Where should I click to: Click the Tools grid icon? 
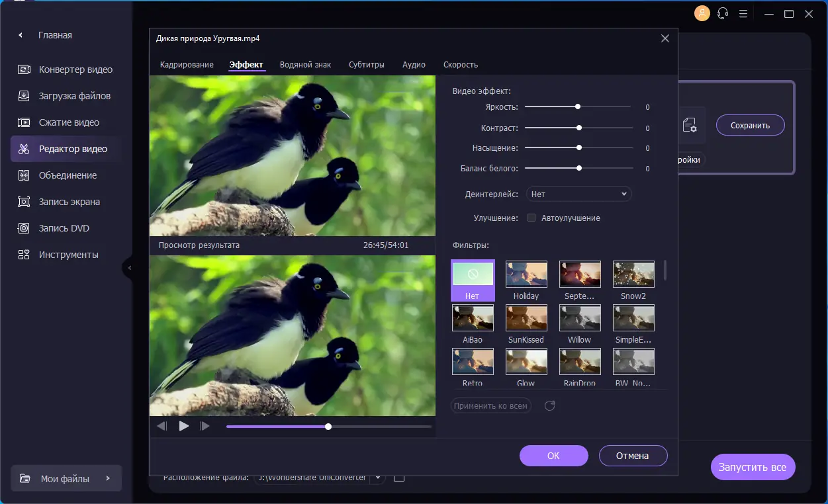click(24, 255)
